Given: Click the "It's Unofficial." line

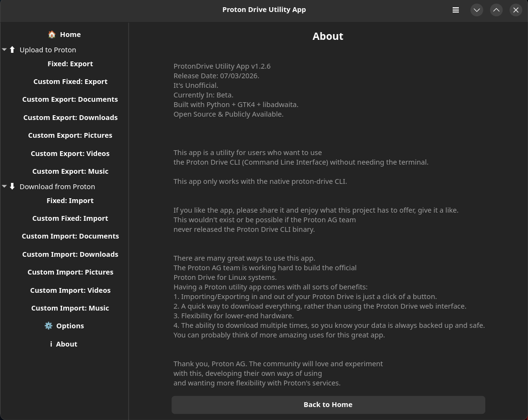Looking at the screenshot, I should coord(196,85).
